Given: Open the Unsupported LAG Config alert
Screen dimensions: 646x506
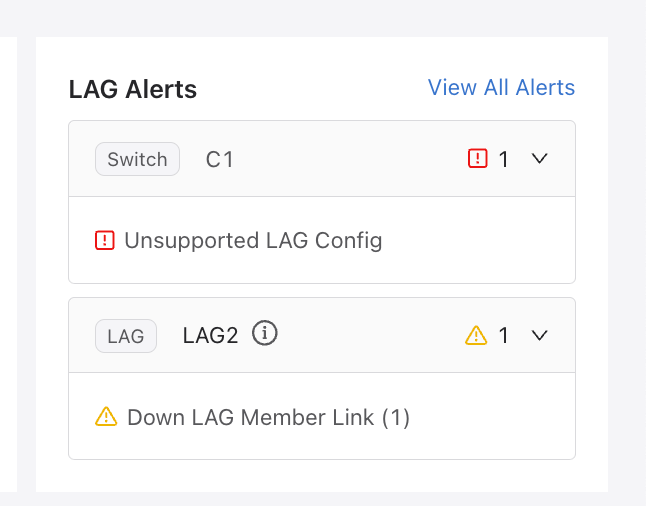Looking at the screenshot, I should [x=253, y=240].
